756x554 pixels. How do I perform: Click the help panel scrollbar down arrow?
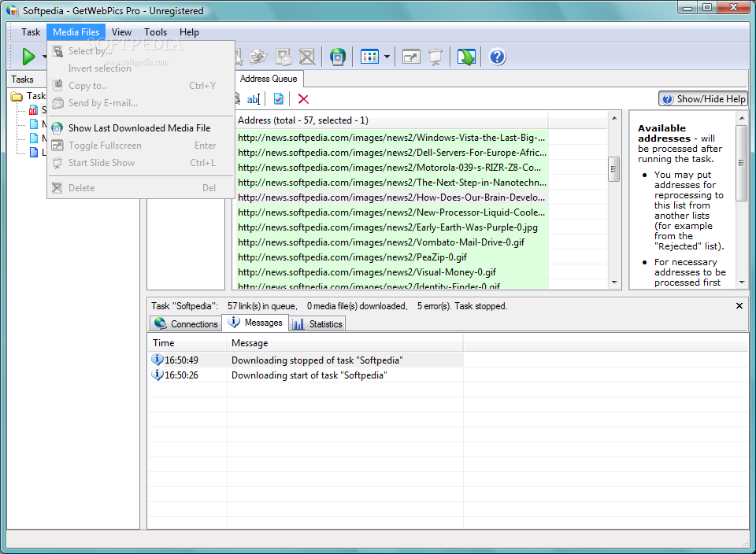coord(742,283)
